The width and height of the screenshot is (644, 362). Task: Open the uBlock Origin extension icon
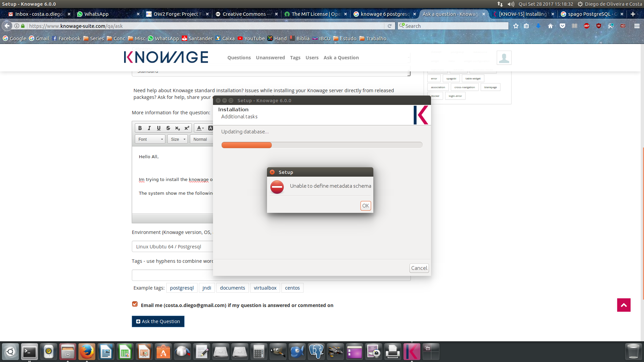coord(599,26)
